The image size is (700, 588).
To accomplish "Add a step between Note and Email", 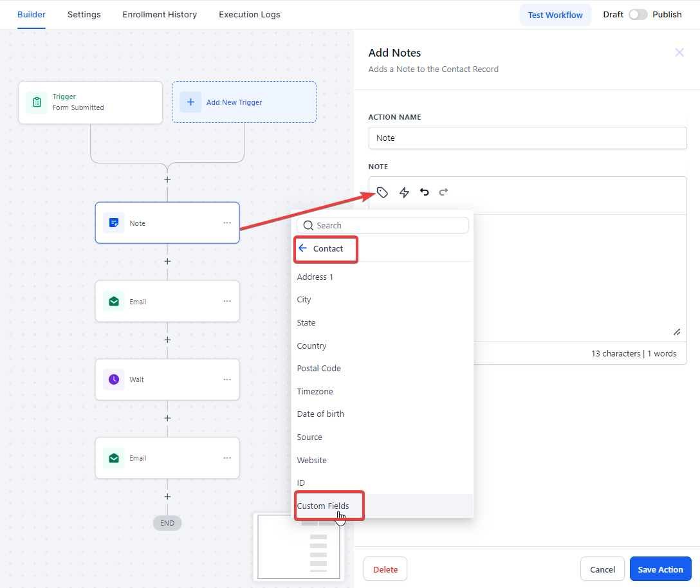I will pos(167,261).
